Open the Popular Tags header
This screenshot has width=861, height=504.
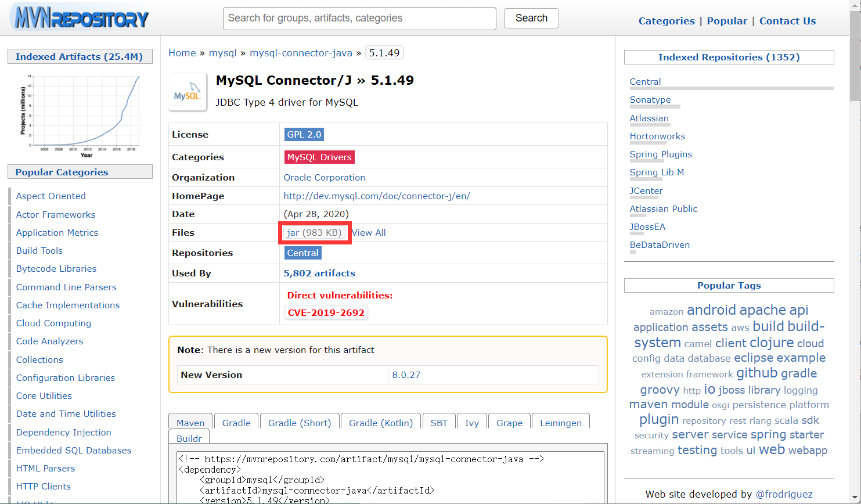pos(729,285)
